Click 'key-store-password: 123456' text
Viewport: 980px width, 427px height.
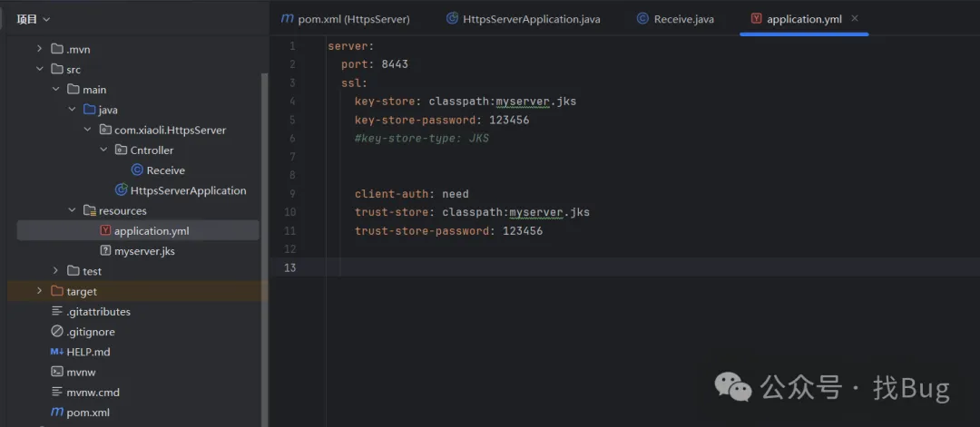442,120
